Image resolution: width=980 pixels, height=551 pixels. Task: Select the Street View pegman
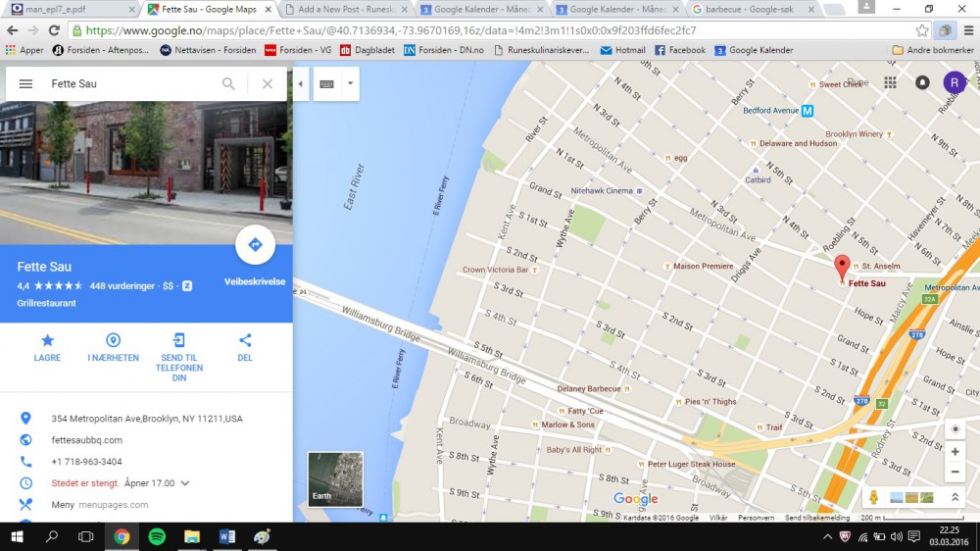pos(874,497)
